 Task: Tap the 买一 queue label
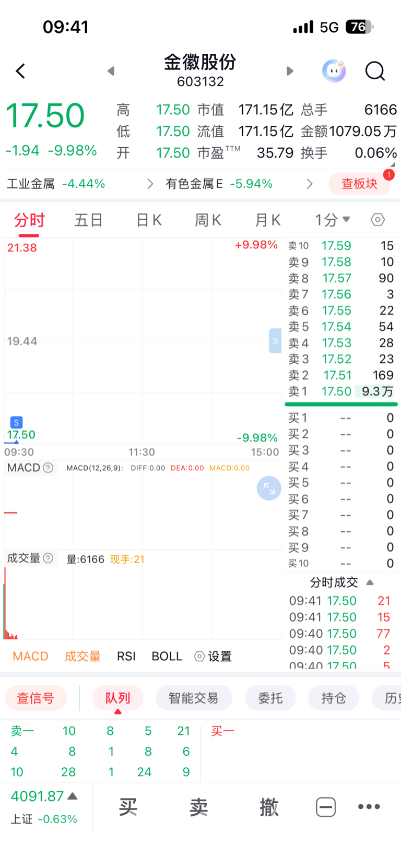pyautogui.click(x=222, y=731)
